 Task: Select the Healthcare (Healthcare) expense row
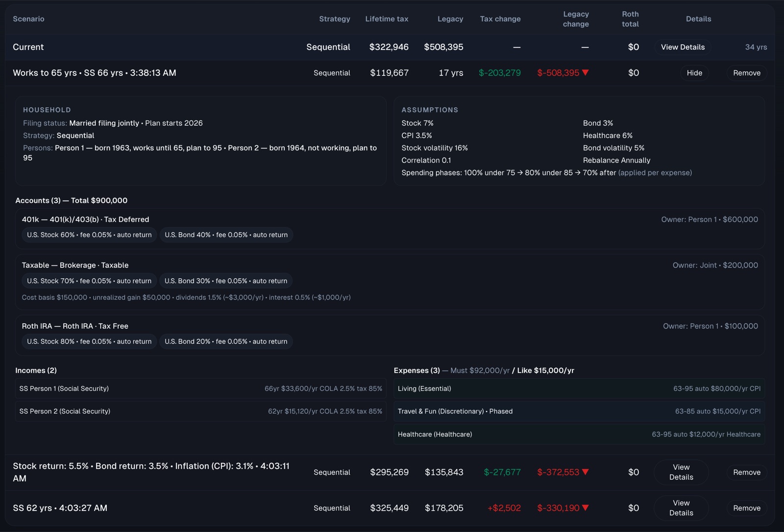point(579,434)
